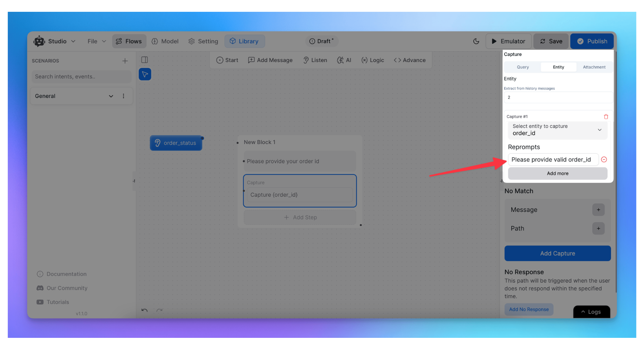Image resolution: width=644 pixels, height=363 pixels.
Task: Edit Extract from history messages field
Action: click(x=558, y=97)
